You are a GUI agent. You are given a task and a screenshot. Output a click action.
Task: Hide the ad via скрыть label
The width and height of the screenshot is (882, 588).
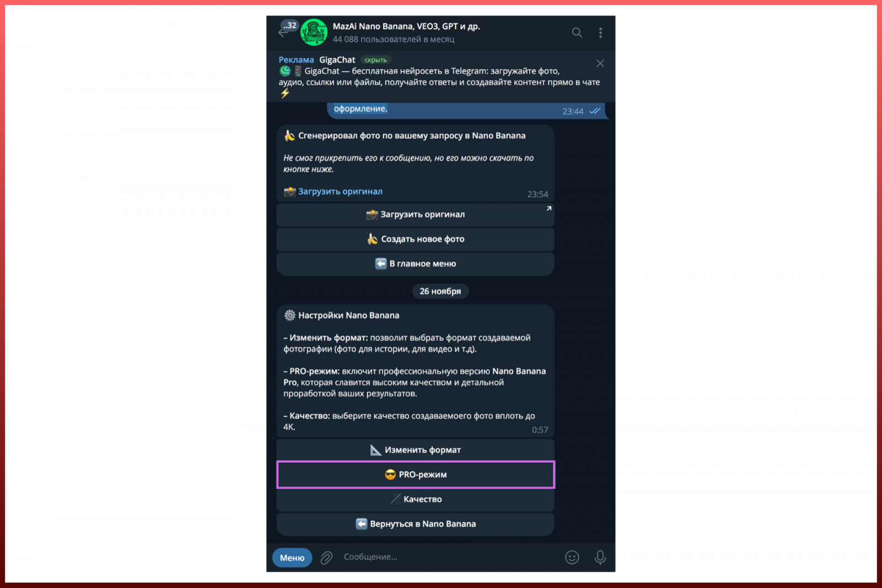(376, 60)
